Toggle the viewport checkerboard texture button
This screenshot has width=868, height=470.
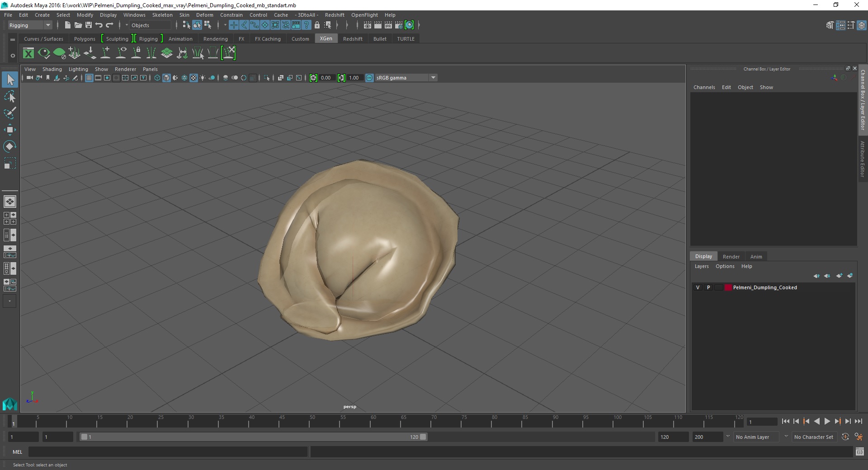(193, 78)
